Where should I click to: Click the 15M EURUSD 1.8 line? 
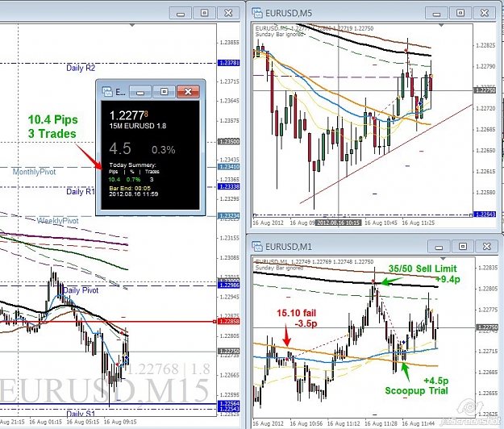[x=138, y=126]
